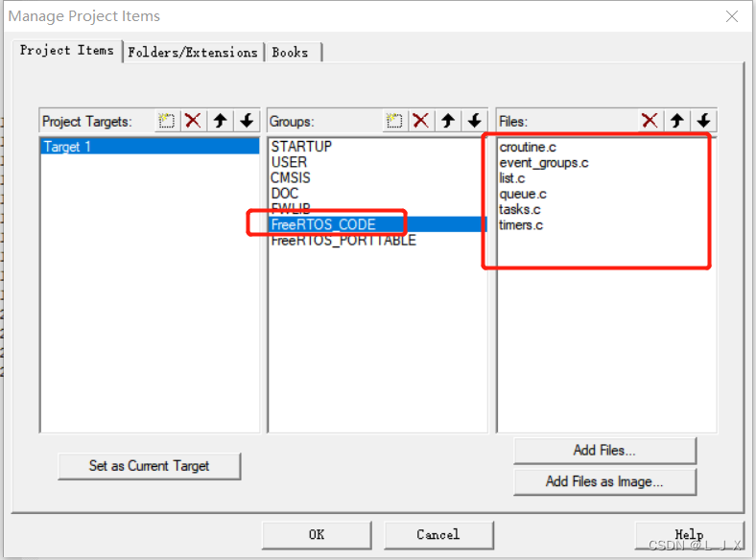The image size is (756, 560).
Task: Select the CMSIS group
Action: [378, 177]
